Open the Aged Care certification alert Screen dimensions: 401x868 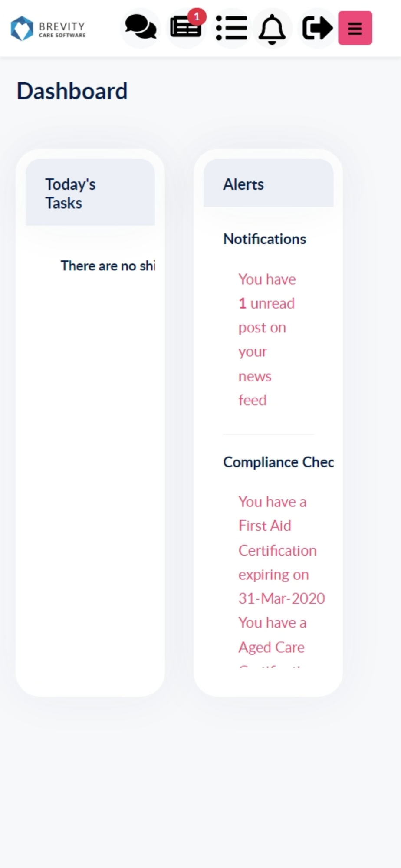click(273, 635)
